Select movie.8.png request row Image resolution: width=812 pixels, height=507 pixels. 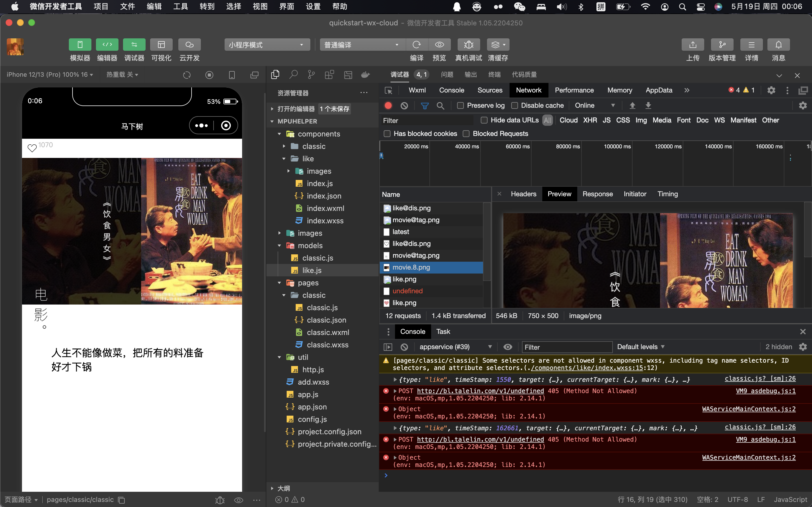pos(431,267)
